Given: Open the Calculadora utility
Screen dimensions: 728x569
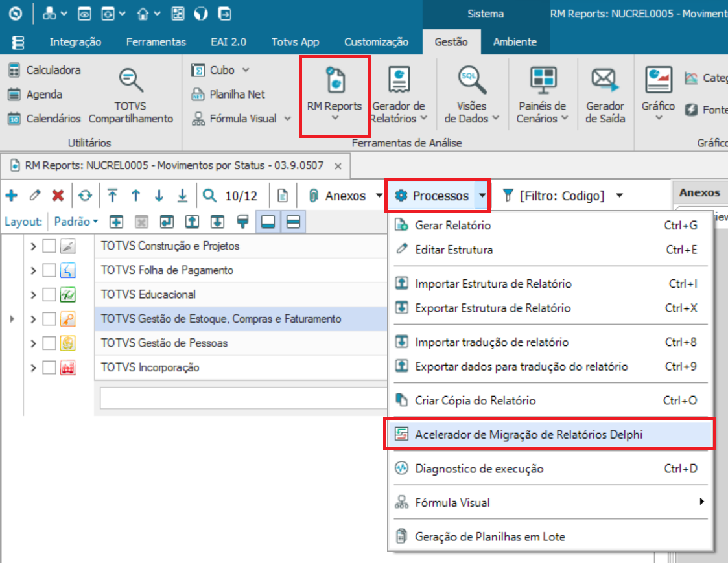Looking at the screenshot, I should tap(45, 70).
